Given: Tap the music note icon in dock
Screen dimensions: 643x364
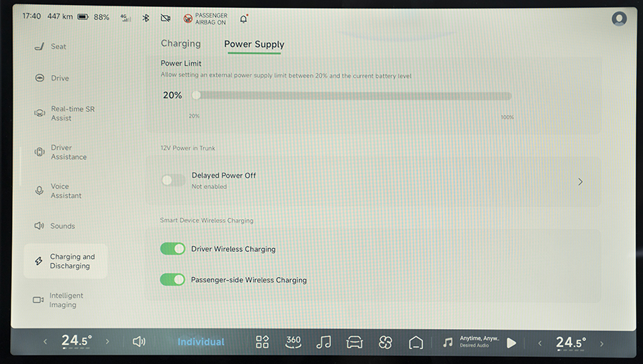Looking at the screenshot, I should coord(324,342).
